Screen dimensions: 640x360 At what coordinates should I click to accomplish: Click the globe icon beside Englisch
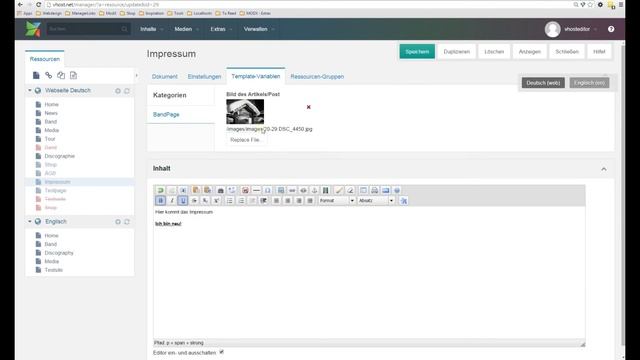coord(38,221)
